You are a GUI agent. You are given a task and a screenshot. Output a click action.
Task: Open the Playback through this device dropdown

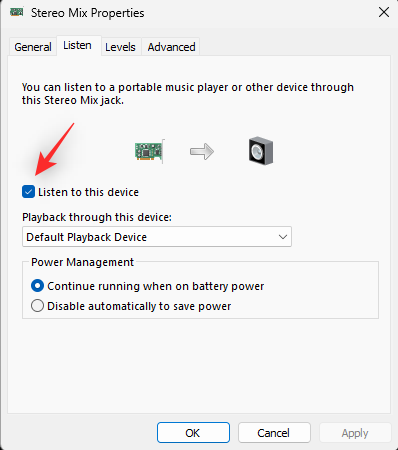[157, 237]
